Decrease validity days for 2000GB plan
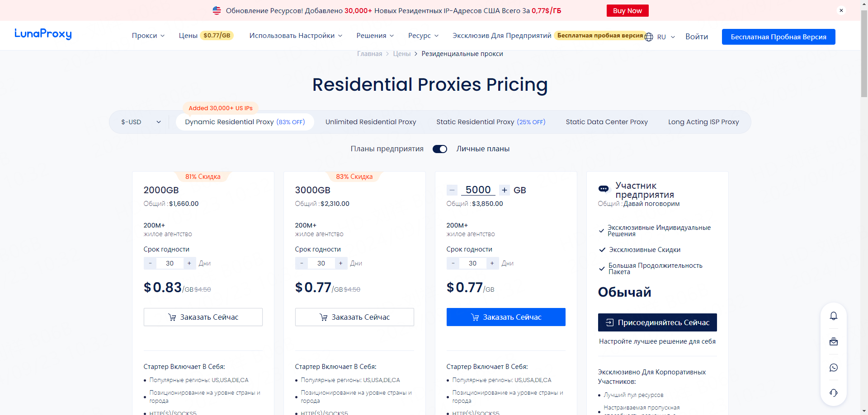868x415 pixels. point(150,263)
